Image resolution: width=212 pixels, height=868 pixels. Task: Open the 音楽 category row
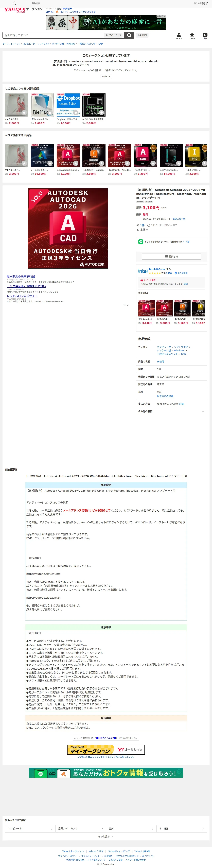[x=131, y=829]
